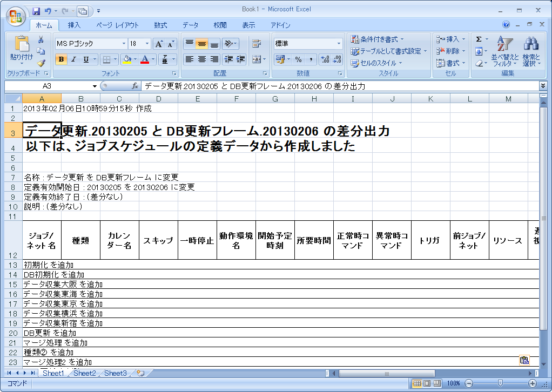Switch to the 表示 tab
The image size is (552, 392).
248,25
